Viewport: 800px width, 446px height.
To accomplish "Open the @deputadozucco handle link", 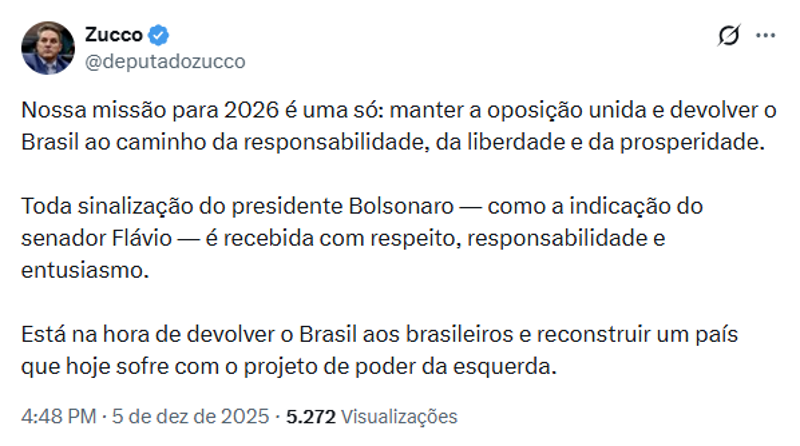I will coord(165,61).
